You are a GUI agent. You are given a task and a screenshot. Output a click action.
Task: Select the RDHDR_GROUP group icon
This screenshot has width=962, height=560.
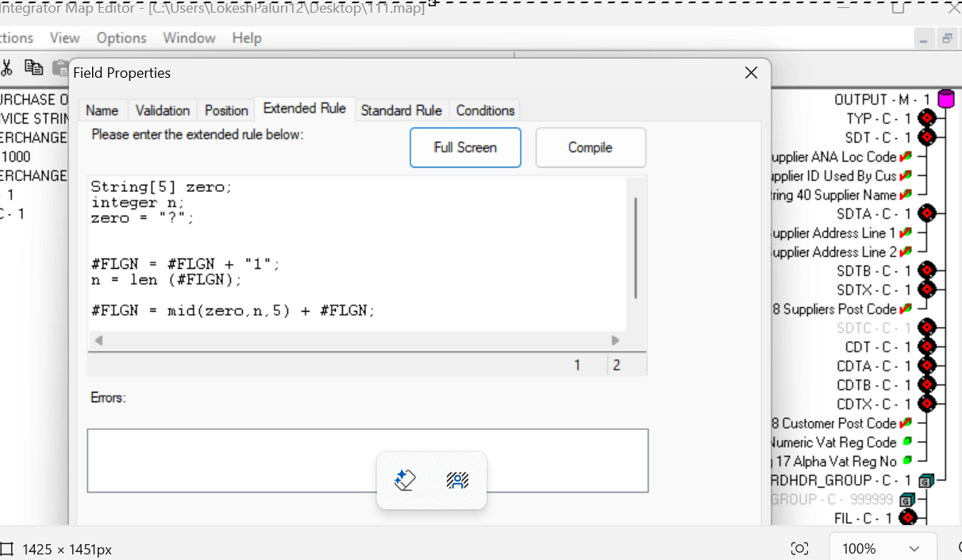(x=925, y=481)
